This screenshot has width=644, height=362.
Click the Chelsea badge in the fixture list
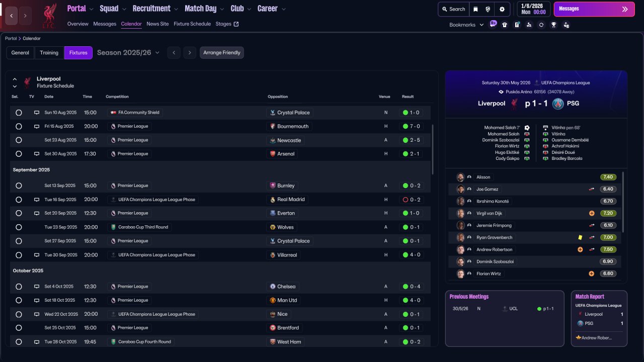pyautogui.click(x=273, y=287)
